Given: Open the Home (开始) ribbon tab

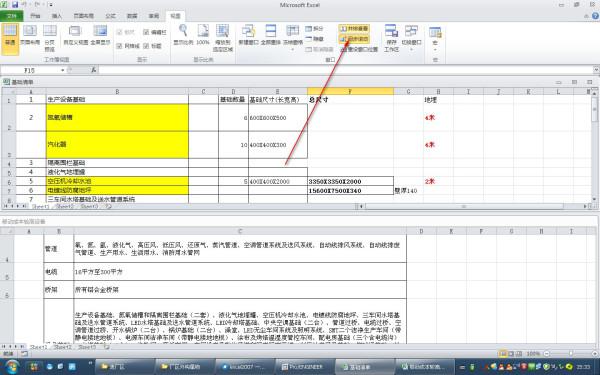Looking at the screenshot, I should point(35,16).
